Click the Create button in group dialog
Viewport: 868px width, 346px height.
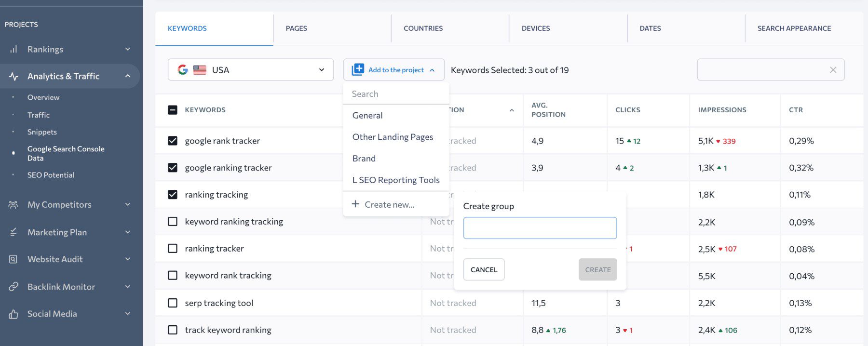point(597,270)
